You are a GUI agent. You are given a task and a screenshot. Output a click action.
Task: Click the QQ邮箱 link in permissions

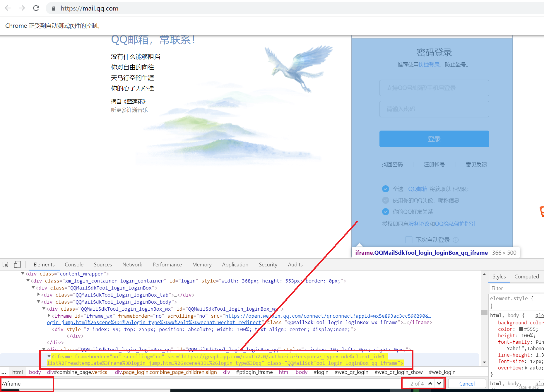tap(418, 189)
